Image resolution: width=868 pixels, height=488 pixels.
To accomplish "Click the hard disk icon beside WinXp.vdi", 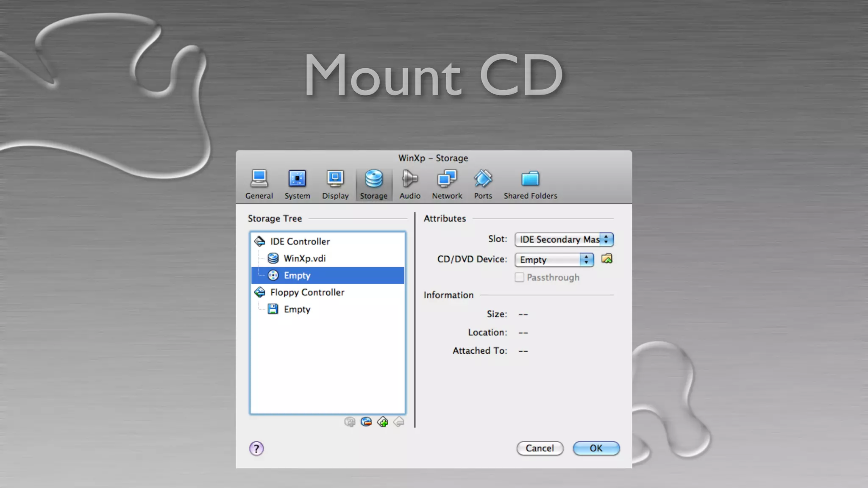I will coord(273,258).
